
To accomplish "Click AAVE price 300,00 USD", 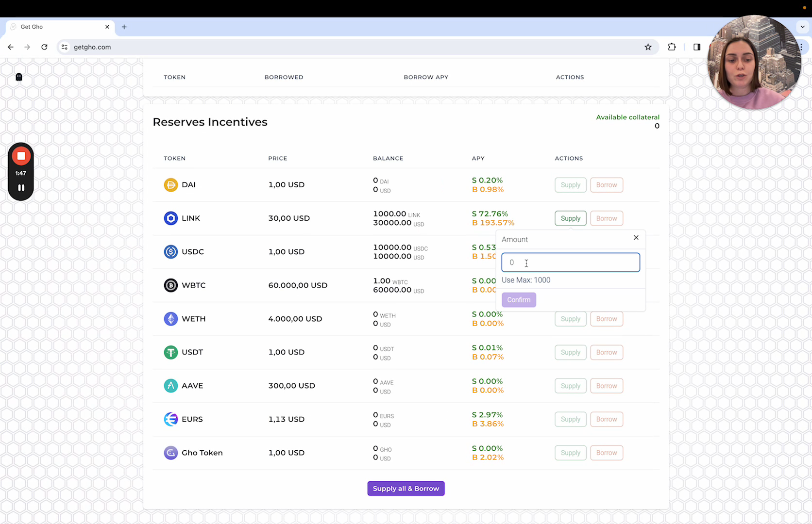I will coord(291,386).
